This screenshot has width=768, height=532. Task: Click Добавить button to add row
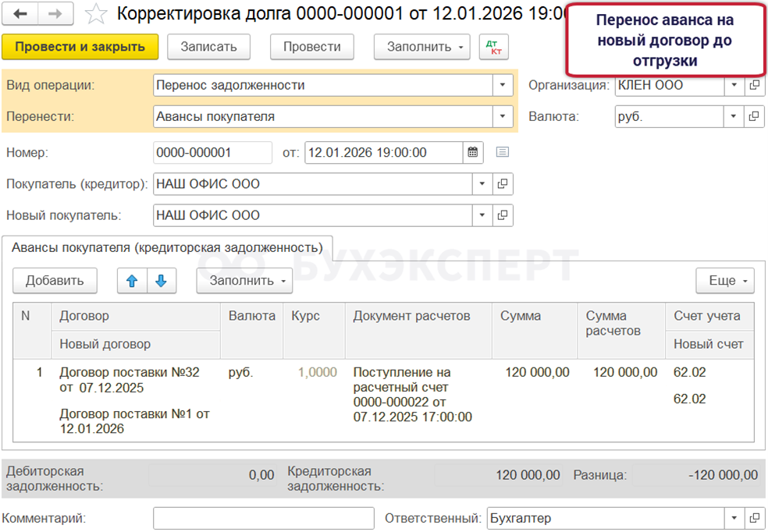click(55, 281)
